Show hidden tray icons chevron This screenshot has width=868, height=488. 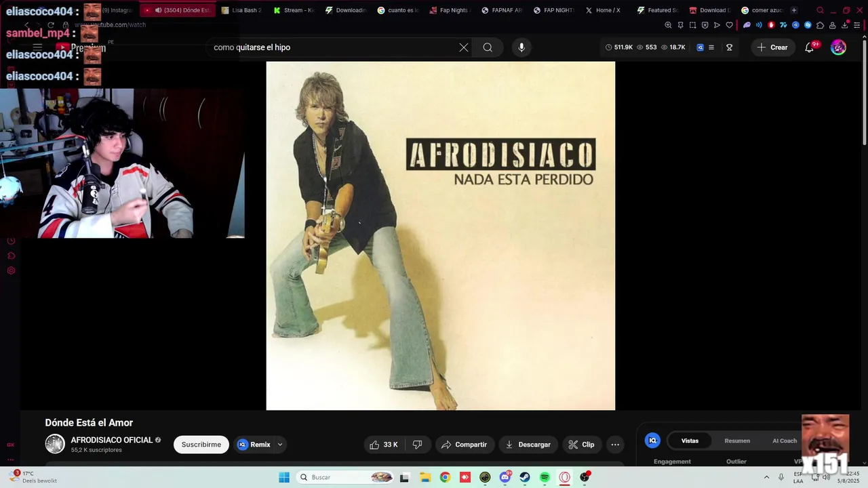[x=766, y=477]
